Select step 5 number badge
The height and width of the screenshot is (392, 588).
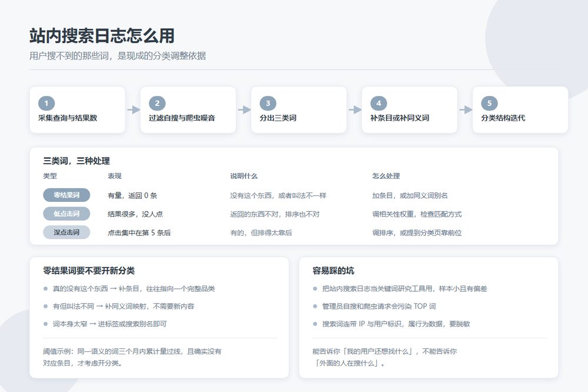pyautogui.click(x=489, y=103)
